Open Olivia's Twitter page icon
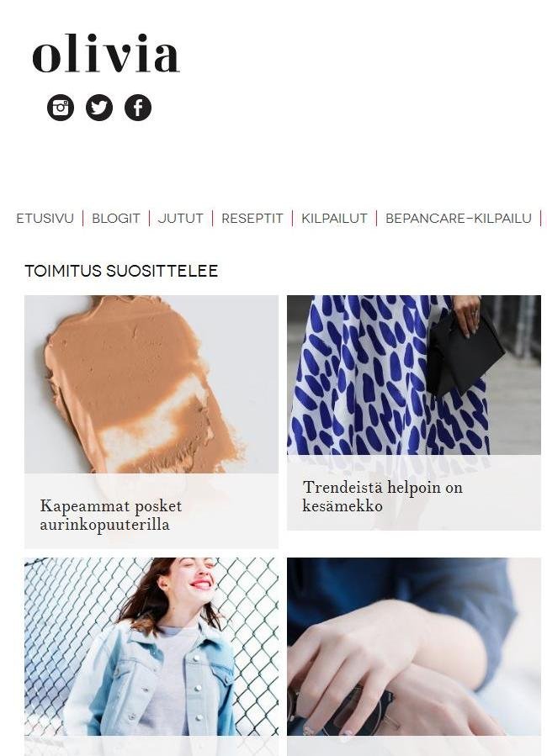The height and width of the screenshot is (756, 547). point(99,108)
